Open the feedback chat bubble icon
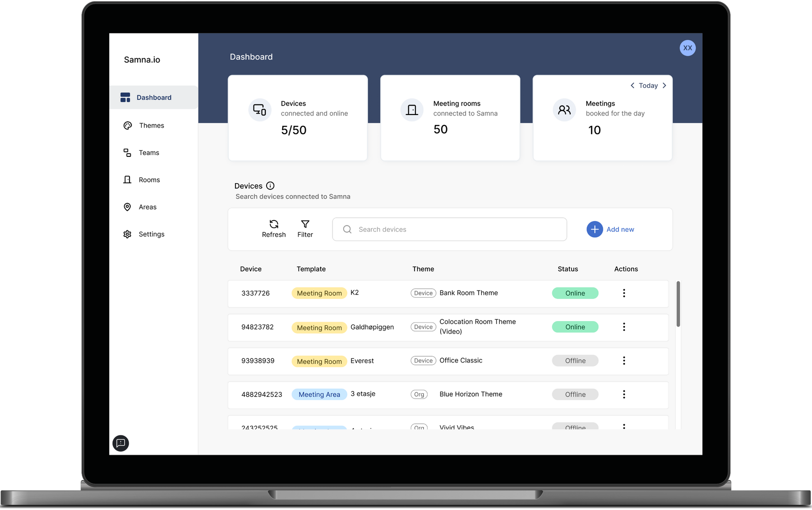The image size is (812, 510). point(120,443)
